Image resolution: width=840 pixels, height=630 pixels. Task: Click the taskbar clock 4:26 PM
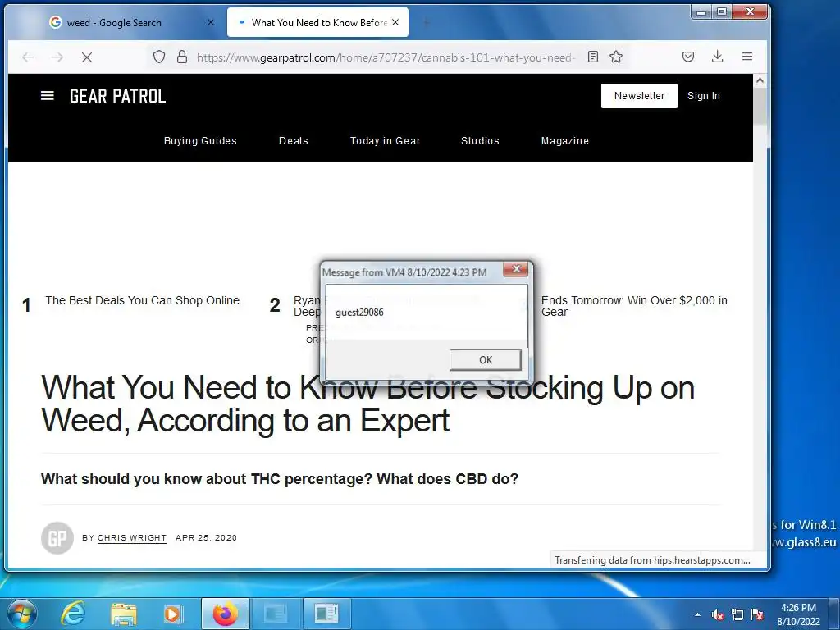click(798, 614)
